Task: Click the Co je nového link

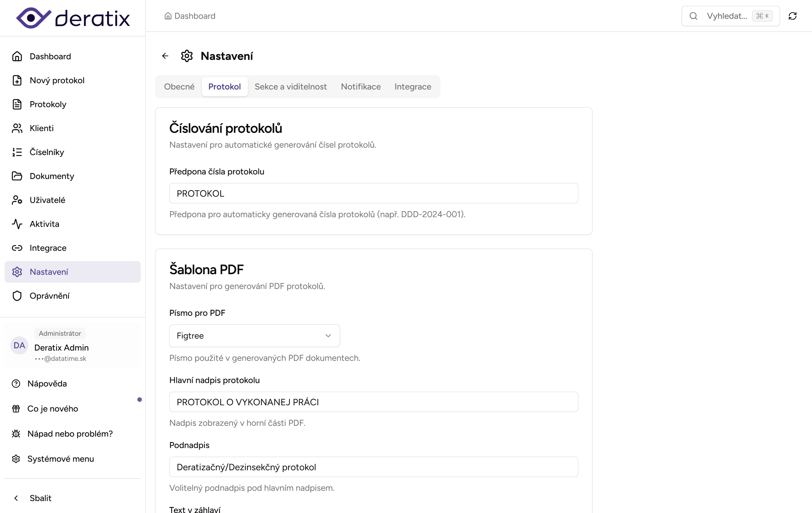Action: tap(53, 408)
